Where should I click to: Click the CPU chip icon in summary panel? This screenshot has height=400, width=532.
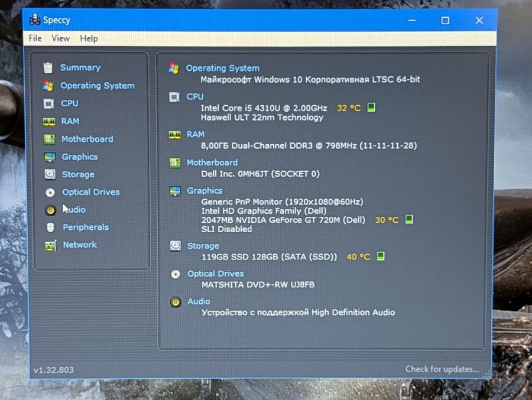tap(174, 97)
